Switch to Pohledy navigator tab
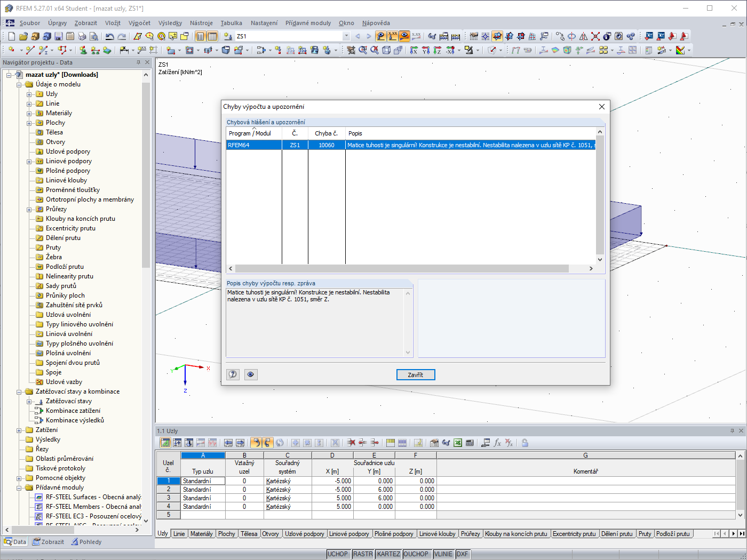The image size is (747, 560). point(86,542)
